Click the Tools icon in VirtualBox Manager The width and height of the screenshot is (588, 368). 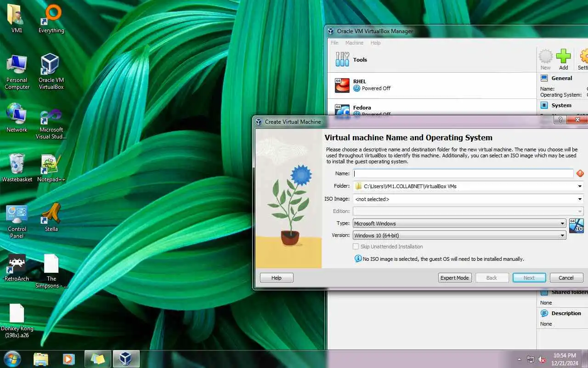(x=342, y=59)
